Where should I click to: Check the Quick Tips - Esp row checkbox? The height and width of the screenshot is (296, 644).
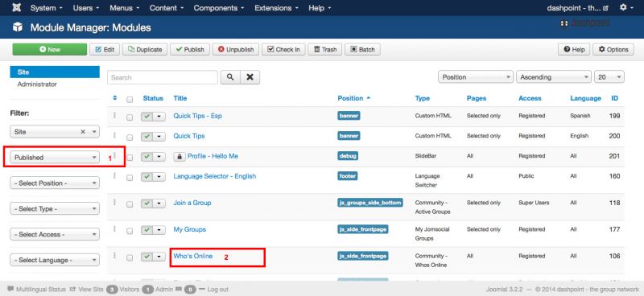pos(130,117)
